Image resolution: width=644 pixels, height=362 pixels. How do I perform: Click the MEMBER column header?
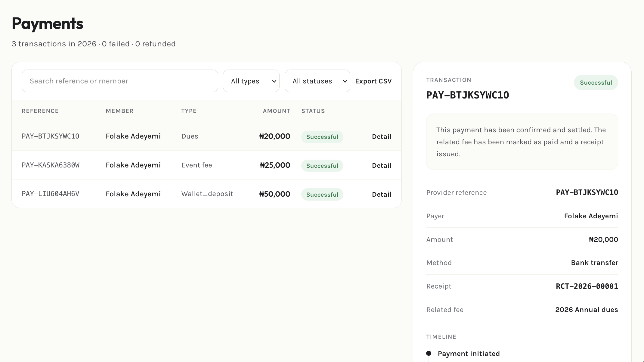pos(120,111)
